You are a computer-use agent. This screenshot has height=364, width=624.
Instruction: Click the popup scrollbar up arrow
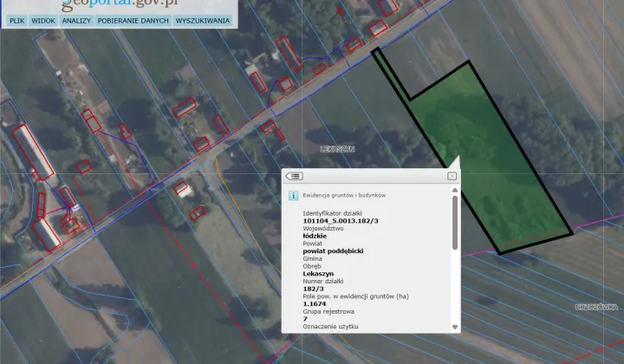455,190
